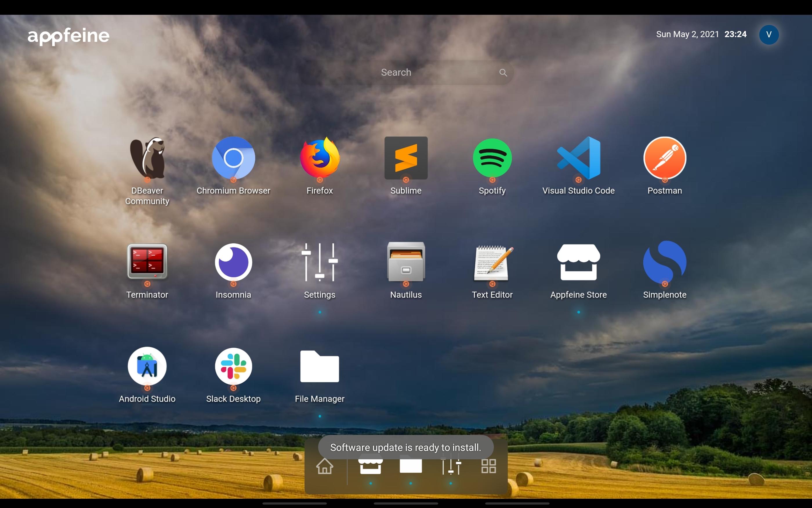Launch Terminator terminal app
Viewport: 812px width, 508px height.
coord(147,262)
